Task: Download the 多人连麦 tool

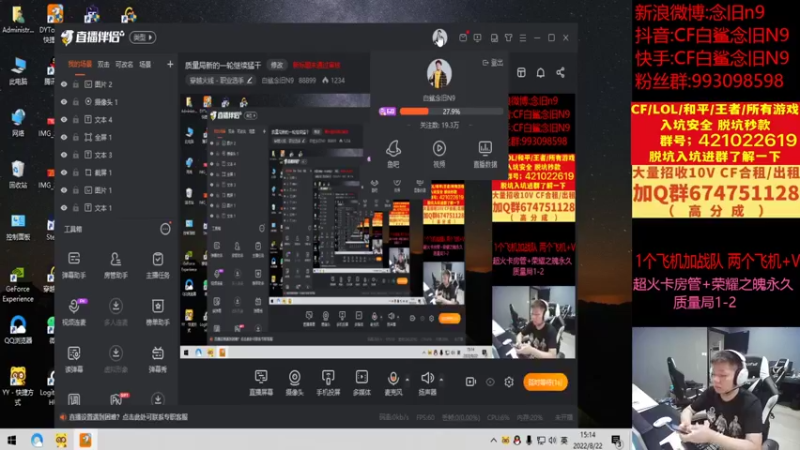Action: click(x=116, y=311)
